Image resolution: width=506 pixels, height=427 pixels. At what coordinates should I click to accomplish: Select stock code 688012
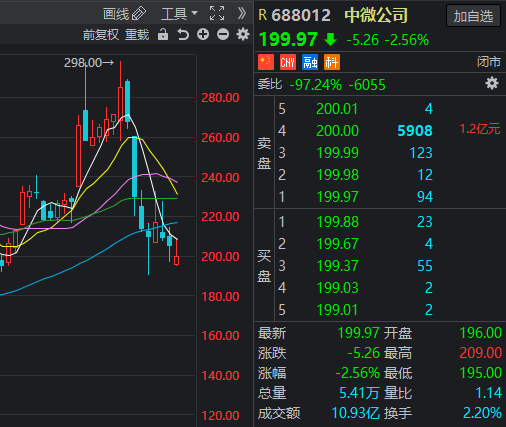[301, 15]
